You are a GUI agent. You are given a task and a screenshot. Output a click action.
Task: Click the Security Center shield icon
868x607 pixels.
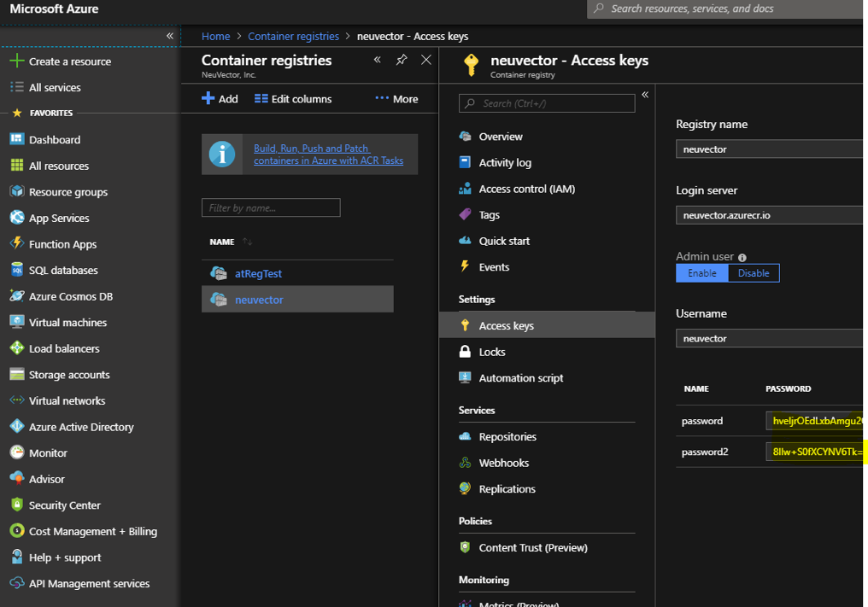pyautogui.click(x=16, y=505)
